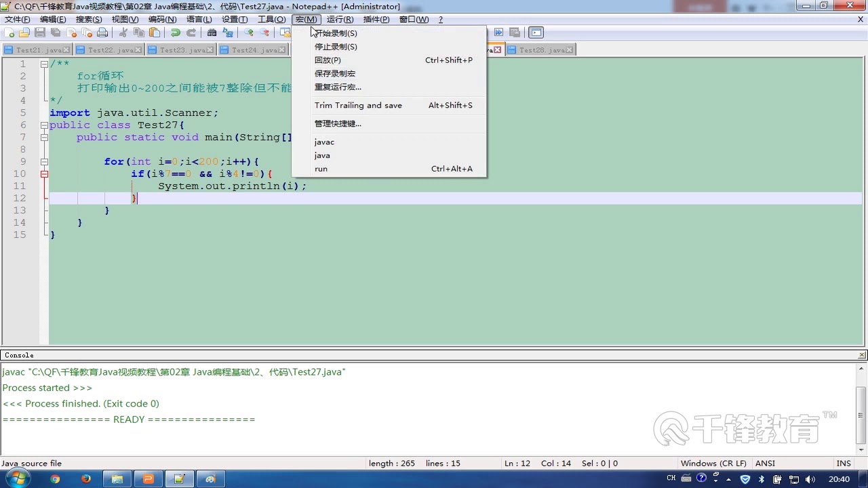Choose 重复运行宏... menu entry

click(389, 87)
